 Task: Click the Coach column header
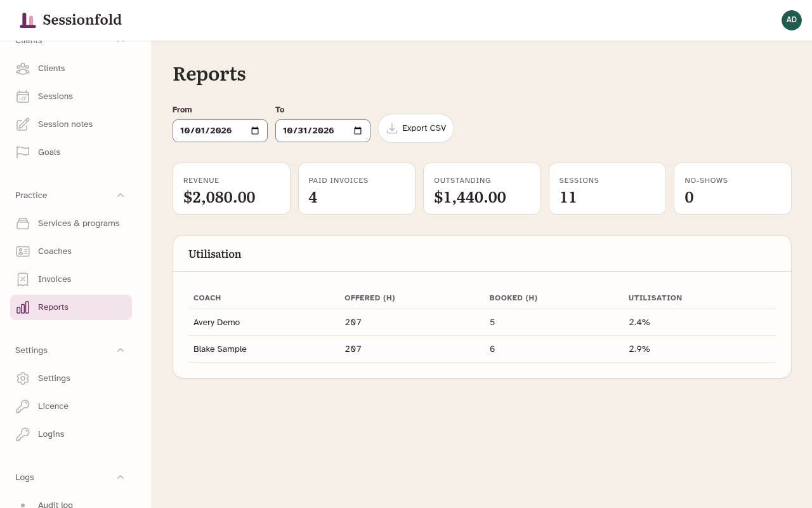pos(207,298)
